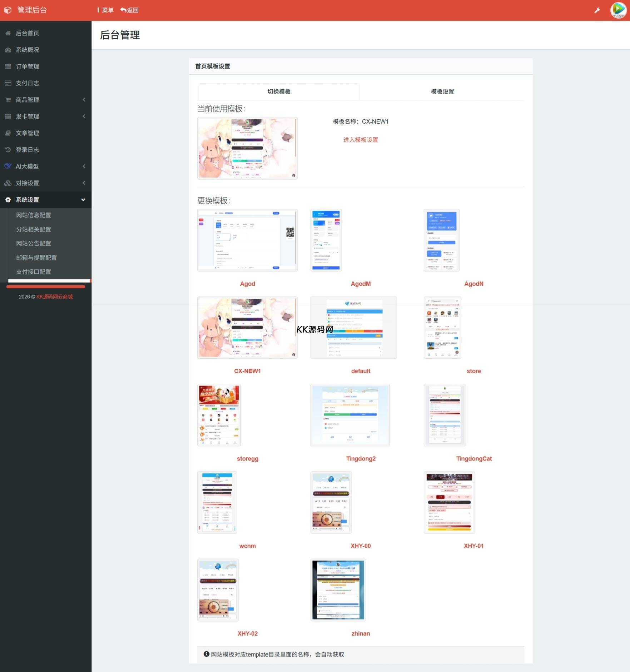This screenshot has width=630, height=672.
Task: Choose the storegg template thumbnail
Action: point(219,415)
